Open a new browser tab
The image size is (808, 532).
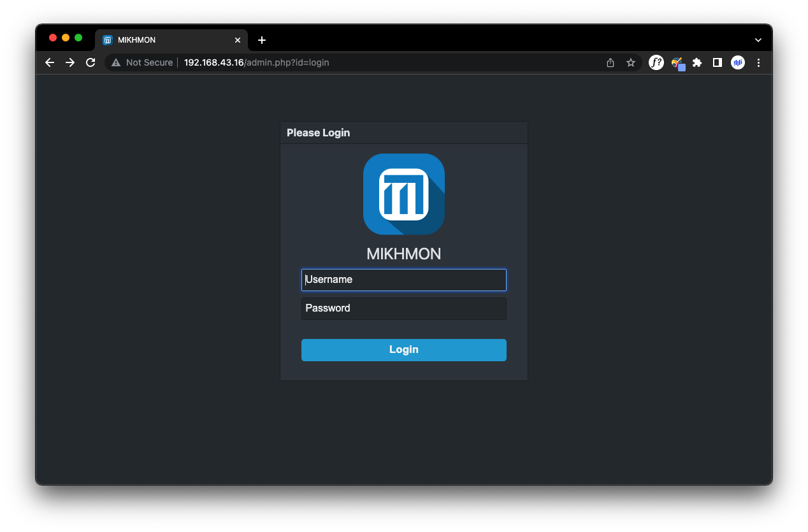261,40
